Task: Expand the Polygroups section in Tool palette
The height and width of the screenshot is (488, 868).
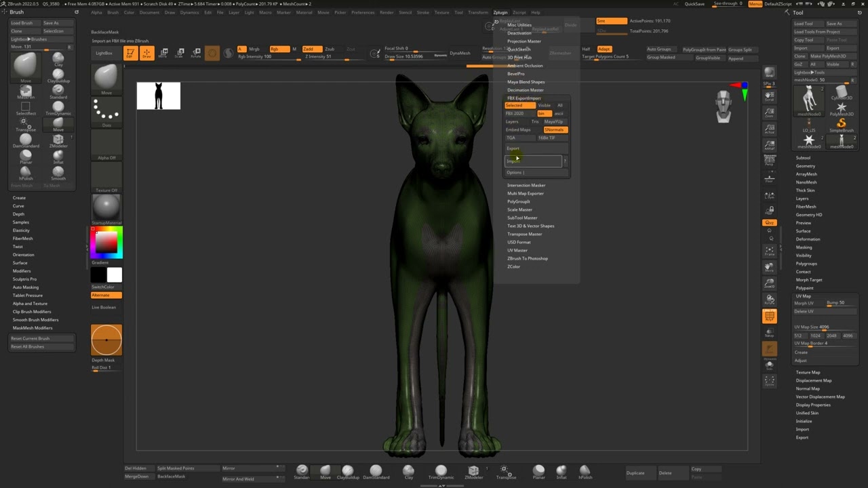Action: [806, 264]
